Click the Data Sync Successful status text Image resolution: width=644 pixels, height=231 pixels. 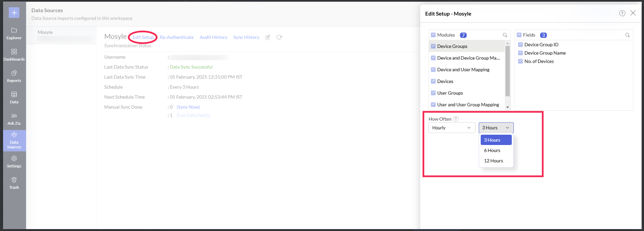(x=191, y=67)
